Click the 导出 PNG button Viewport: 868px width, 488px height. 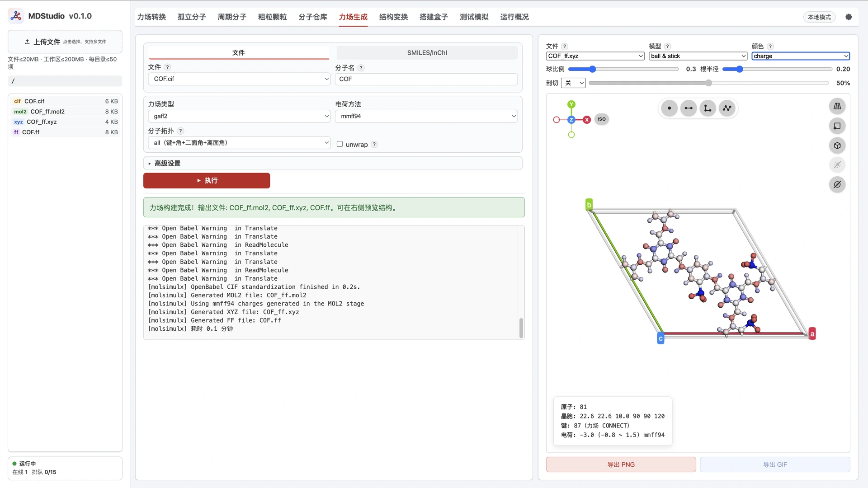pyautogui.click(x=621, y=465)
